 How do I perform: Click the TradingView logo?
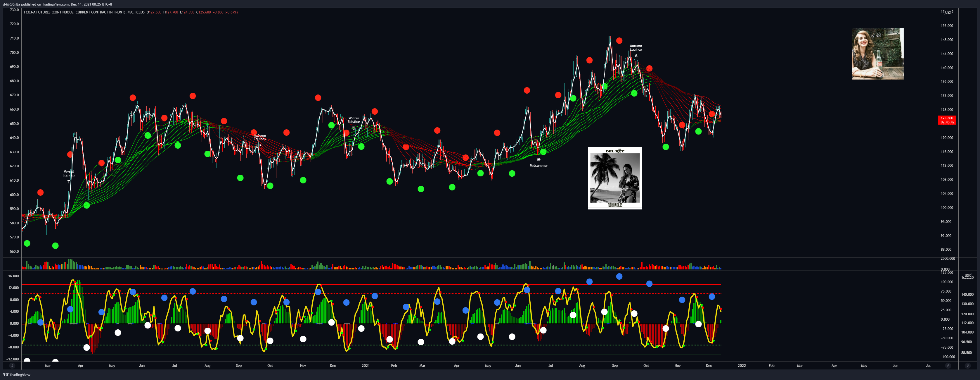click(x=17, y=375)
